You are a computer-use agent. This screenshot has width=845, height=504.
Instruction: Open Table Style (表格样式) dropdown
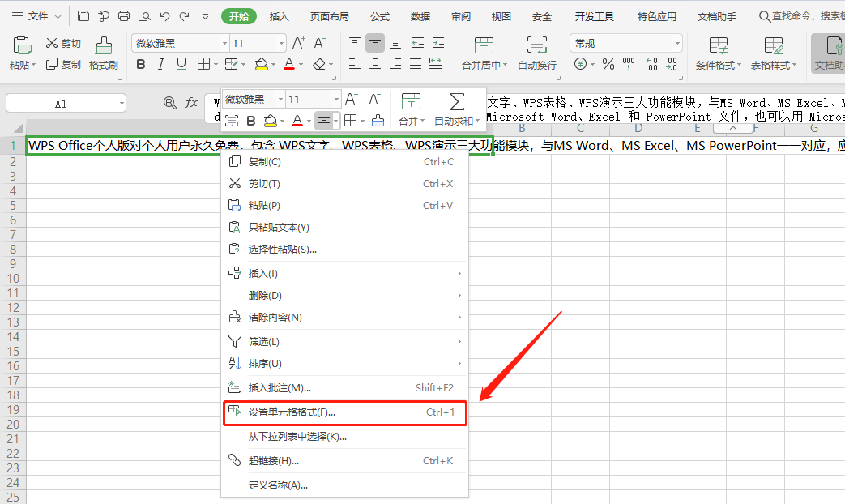(x=774, y=54)
